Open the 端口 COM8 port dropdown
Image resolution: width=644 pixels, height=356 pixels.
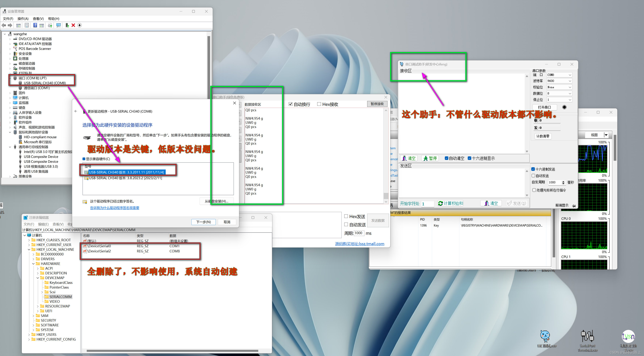(559, 75)
